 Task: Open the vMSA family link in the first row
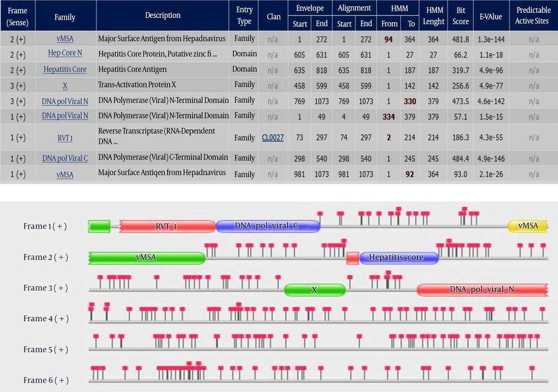(x=65, y=39)
